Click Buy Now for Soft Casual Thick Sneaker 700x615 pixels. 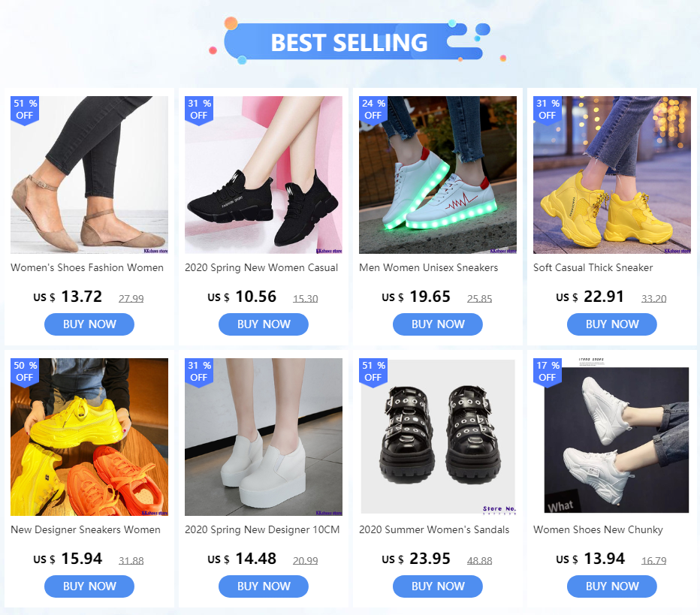[612, 324]
